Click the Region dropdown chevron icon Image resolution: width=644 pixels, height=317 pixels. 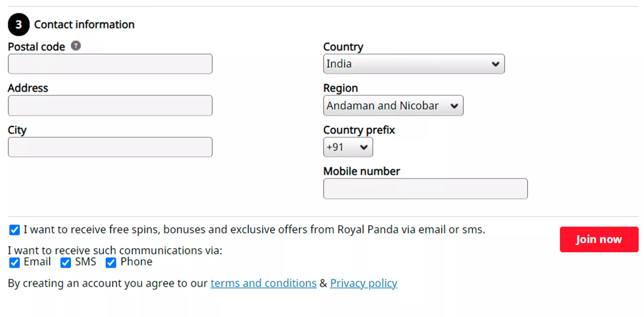pos(454,105)
